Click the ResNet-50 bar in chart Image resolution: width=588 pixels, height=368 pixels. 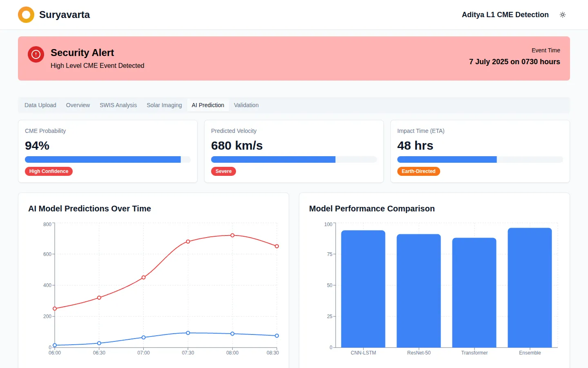419,291
